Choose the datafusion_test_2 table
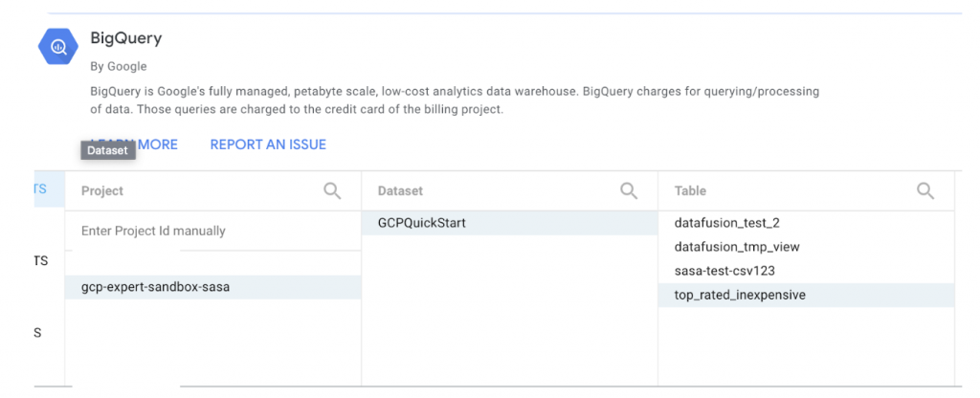This screenshot has height=398, width=980. [x=806, y=223]
